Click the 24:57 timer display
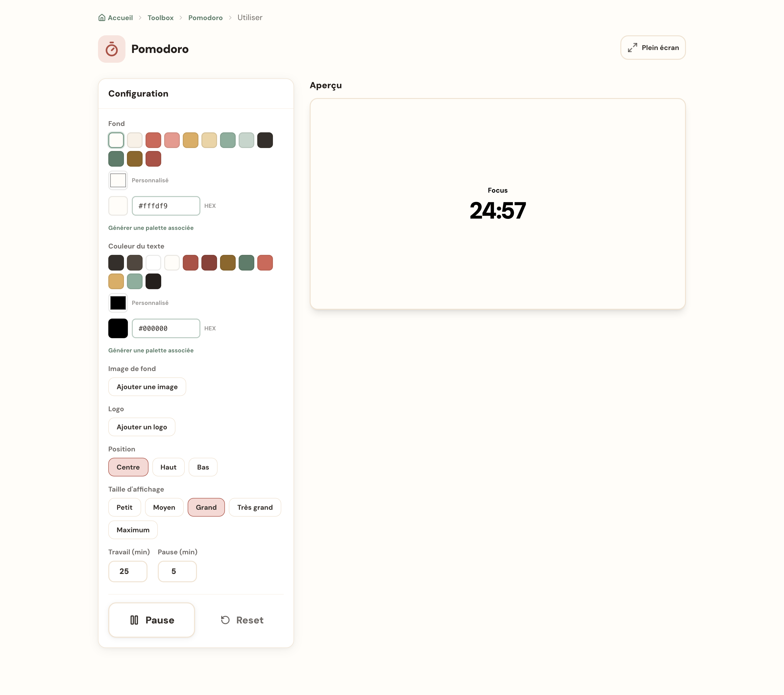 click(x=498, y=211)
